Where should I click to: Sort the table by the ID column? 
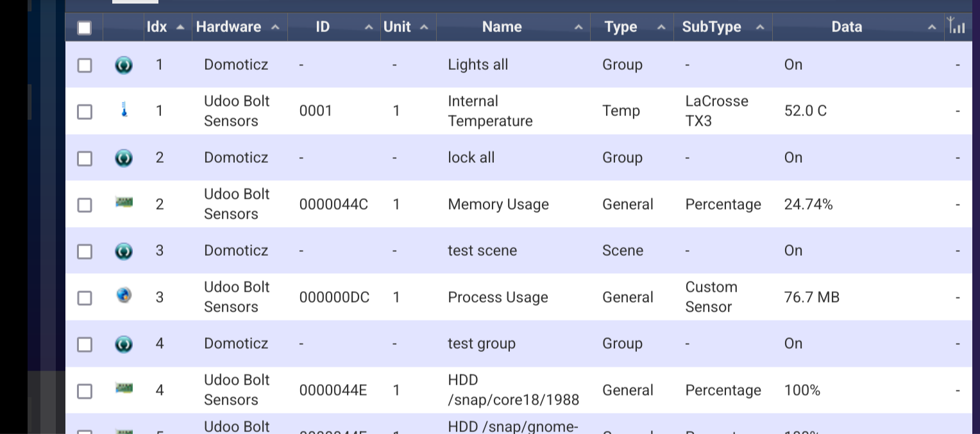[x=334, y=27]
